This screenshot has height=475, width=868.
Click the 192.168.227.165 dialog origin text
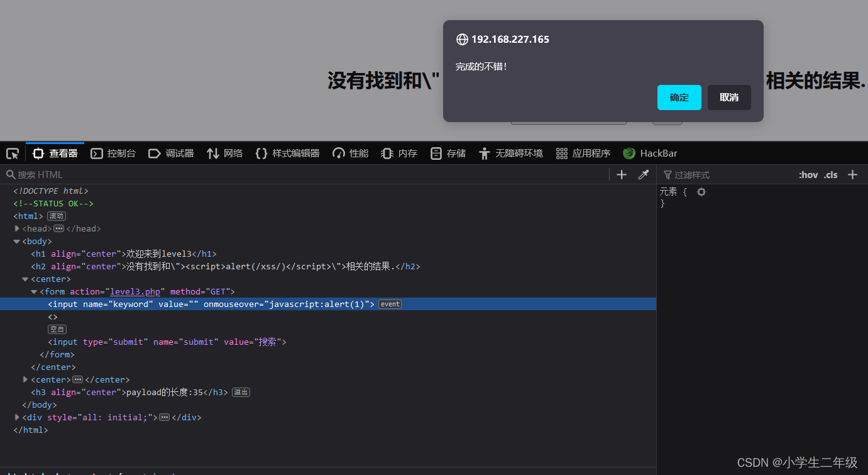point(510,39)
